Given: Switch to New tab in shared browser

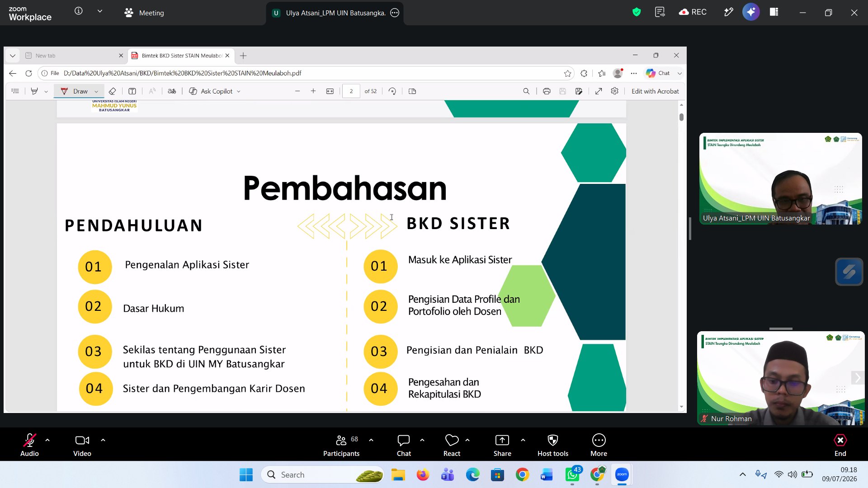Looking at the screenshot, I should (x=72, y=56).
